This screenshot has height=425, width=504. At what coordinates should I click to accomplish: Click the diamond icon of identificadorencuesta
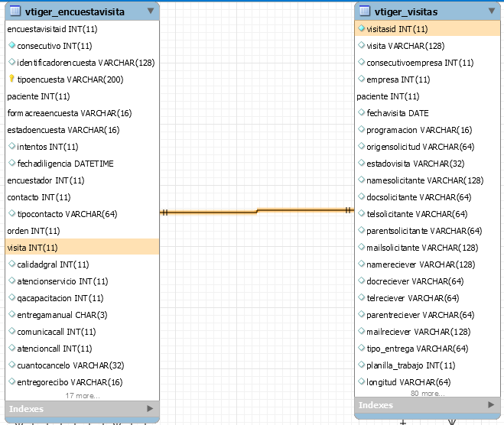pyautogui.click(x=12, y=62)
